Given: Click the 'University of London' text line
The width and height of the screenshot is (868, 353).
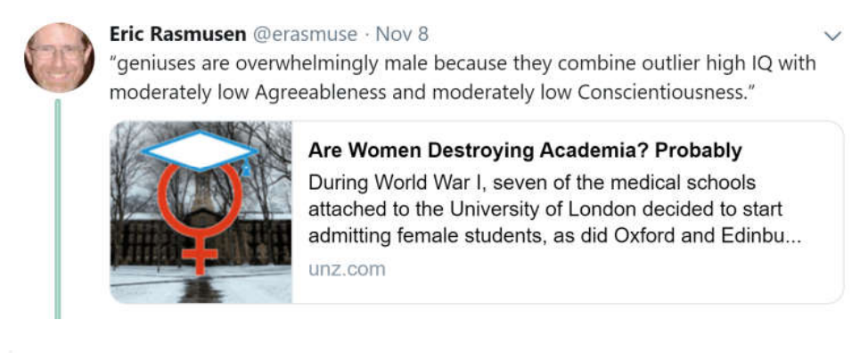Looking at the screenshot, I should tap(545, 210).
